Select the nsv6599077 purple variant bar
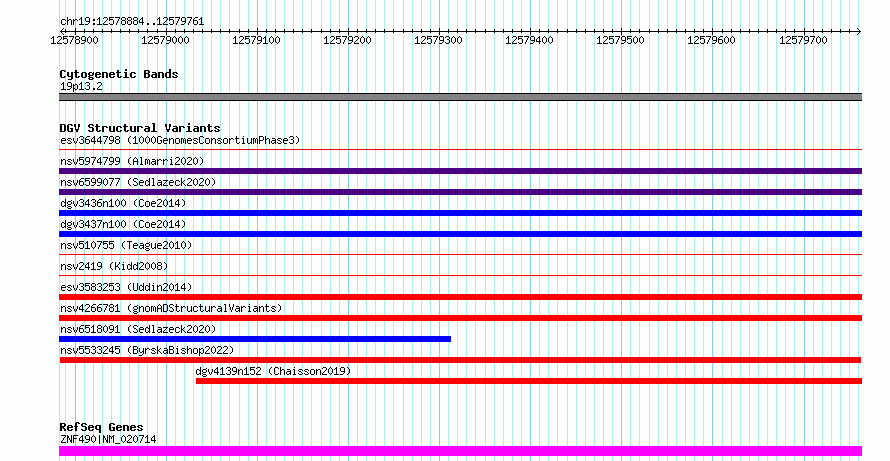This screenshot has height=461, width=890. point(460,192)
